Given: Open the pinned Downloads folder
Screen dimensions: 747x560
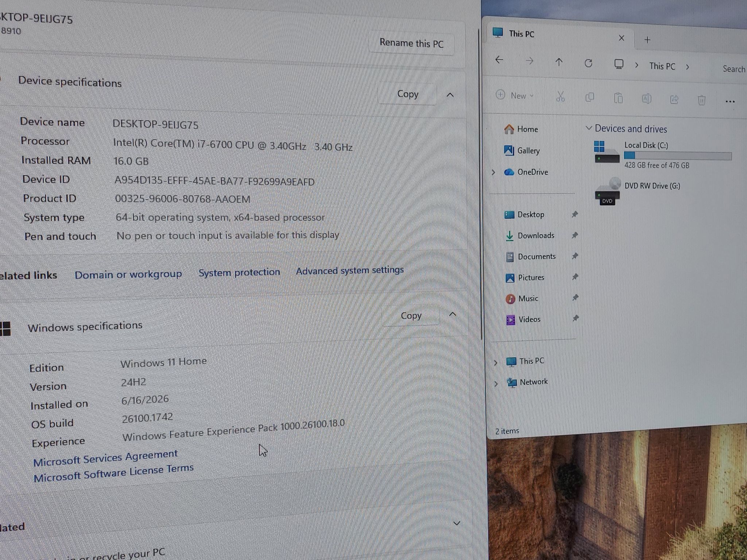Looking at the screenshot, I should (529, 236).
